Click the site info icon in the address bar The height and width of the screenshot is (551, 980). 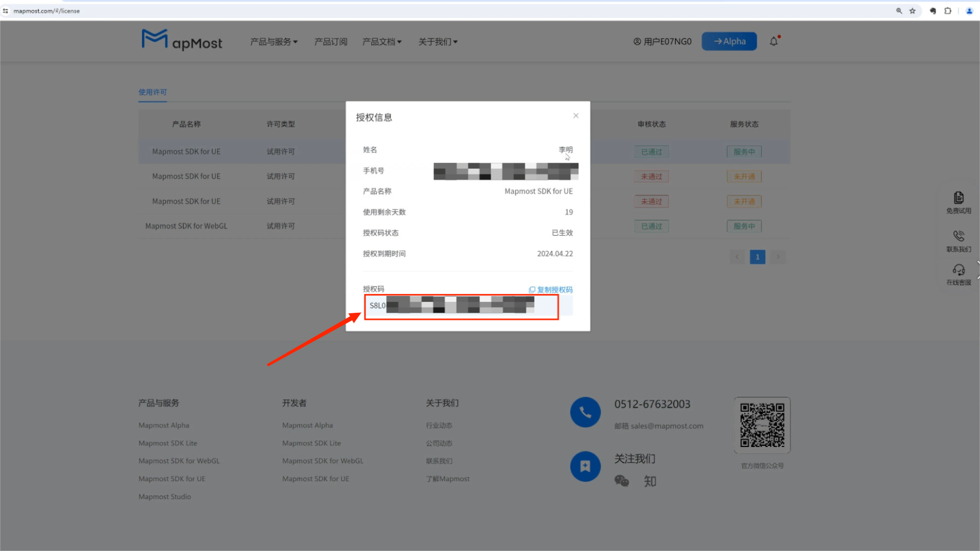(x=6, y=11)
